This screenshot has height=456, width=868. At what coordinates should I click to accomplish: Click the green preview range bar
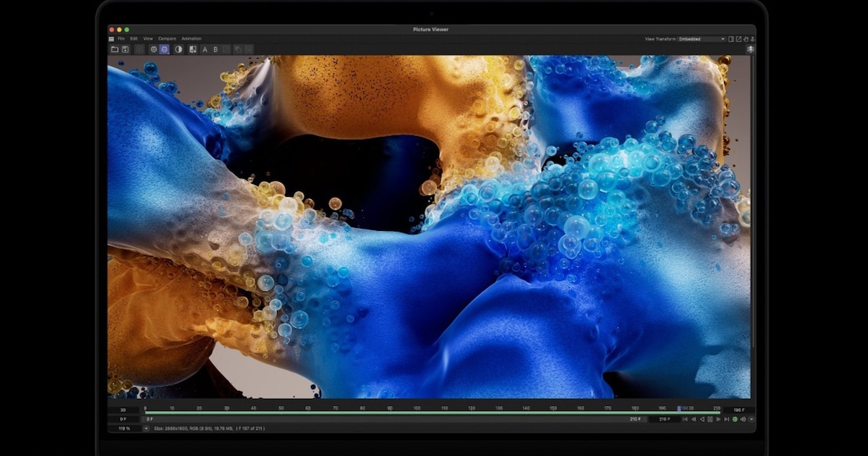click(x=433, y=413)
